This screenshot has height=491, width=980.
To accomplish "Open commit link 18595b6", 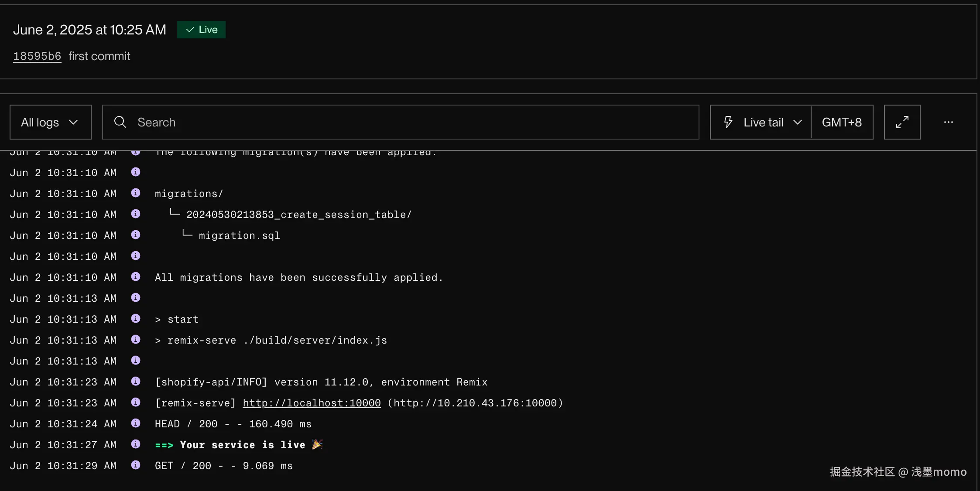I will point(37,56).
